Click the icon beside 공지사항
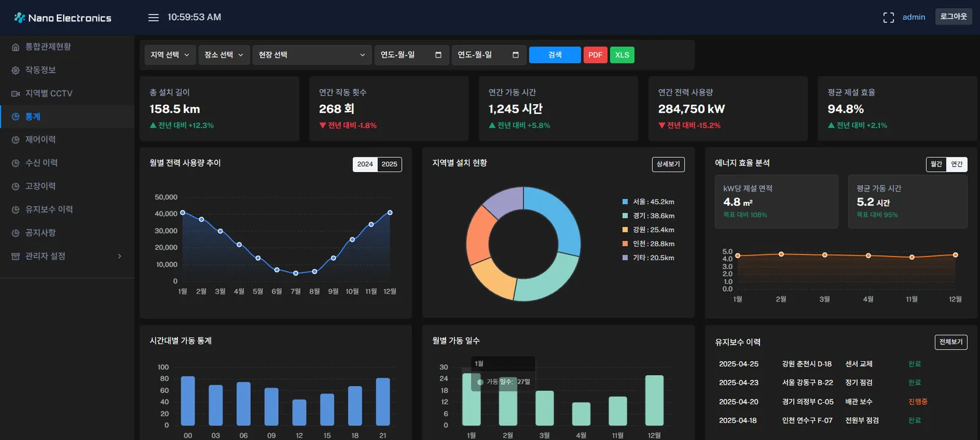 pos(15,233)
